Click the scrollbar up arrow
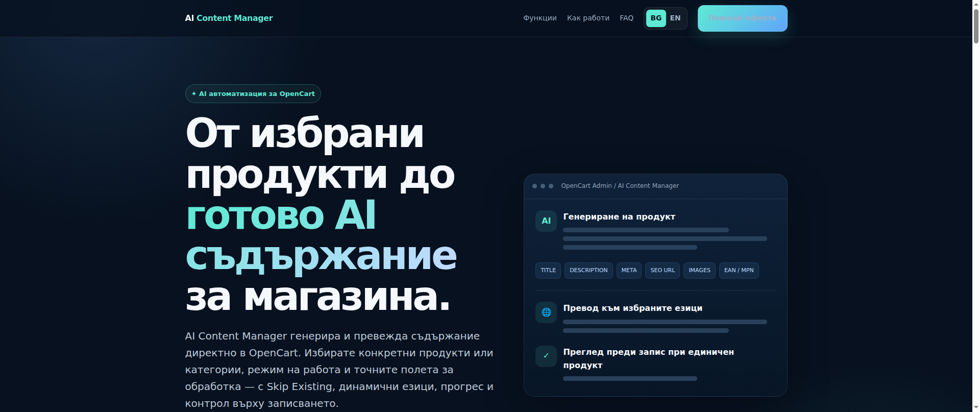 [976, 4]
